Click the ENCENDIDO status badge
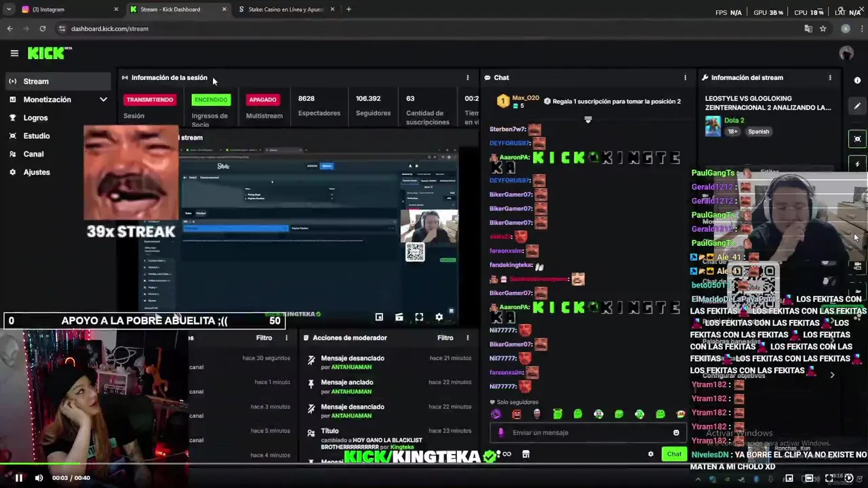868x488 pixels. point(211,100)
